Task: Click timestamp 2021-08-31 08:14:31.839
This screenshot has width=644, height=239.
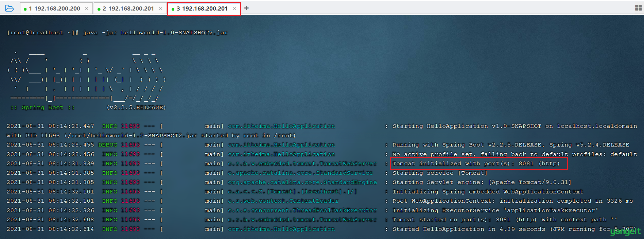Action: pos(50,164)
